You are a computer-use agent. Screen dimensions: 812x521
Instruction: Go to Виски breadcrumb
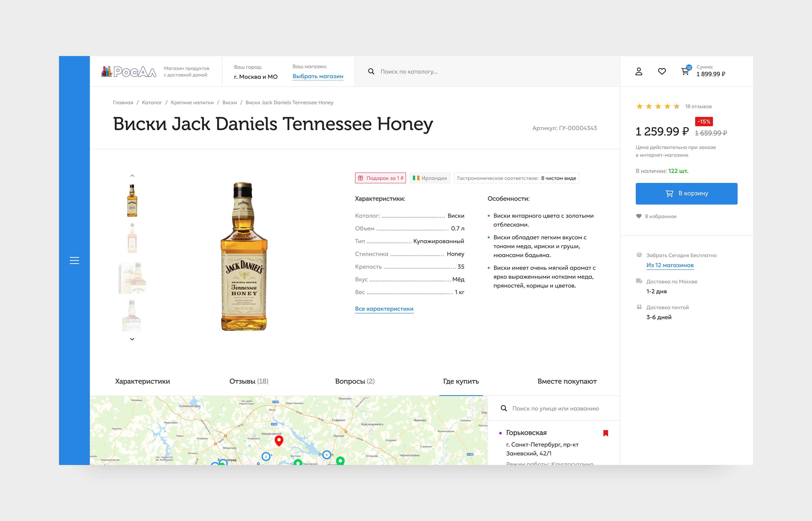[229, 102]
